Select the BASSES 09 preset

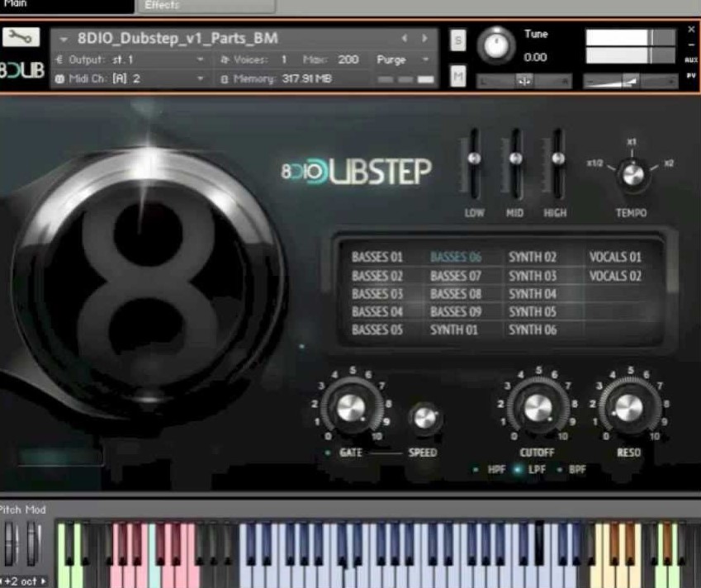click(x=456, y=311)
